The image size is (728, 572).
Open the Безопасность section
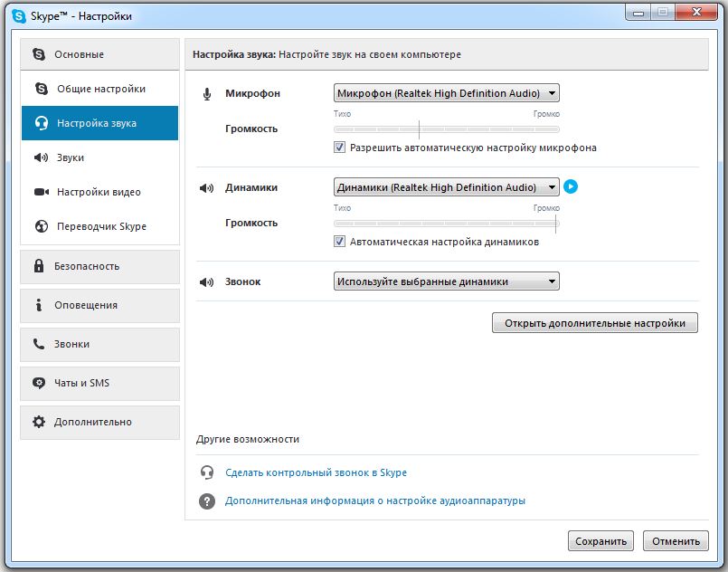pos(99,266)
